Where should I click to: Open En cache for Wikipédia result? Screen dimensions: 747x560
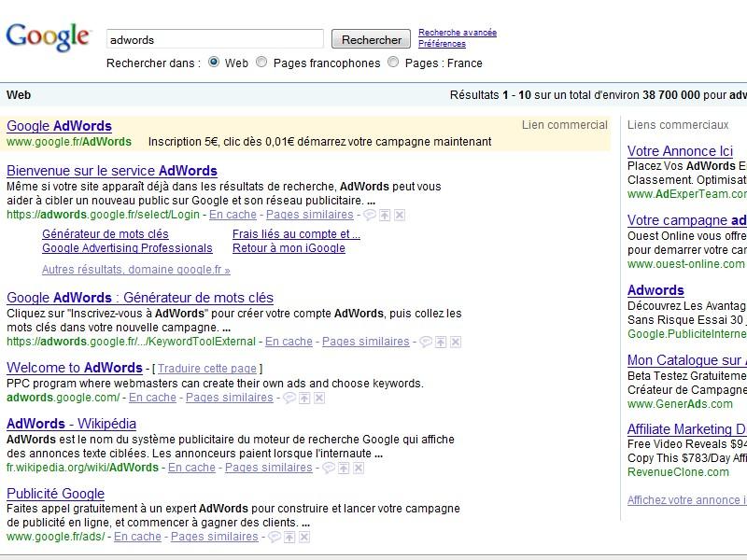pos(191,468)
